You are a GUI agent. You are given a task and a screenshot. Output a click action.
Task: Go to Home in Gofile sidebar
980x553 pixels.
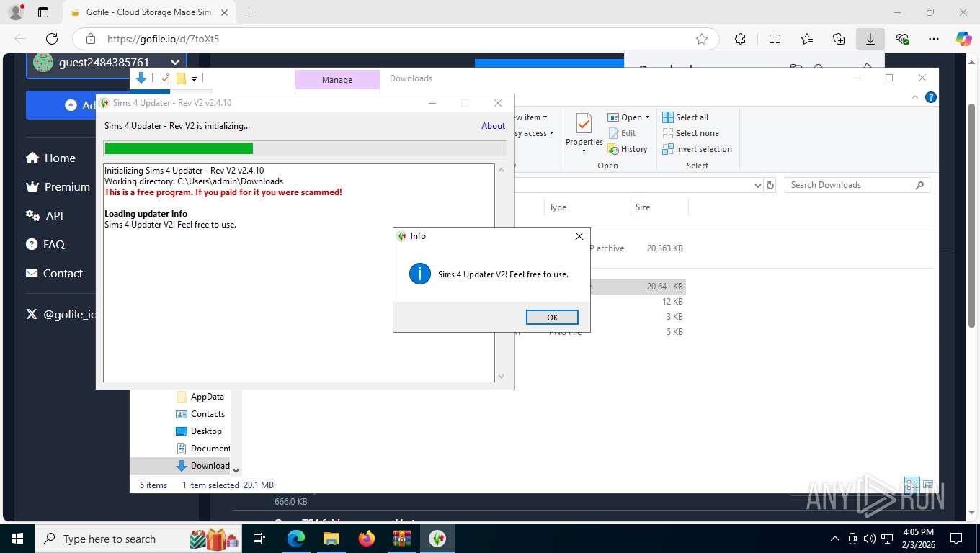pyautogui.click(x=50, y=158)
